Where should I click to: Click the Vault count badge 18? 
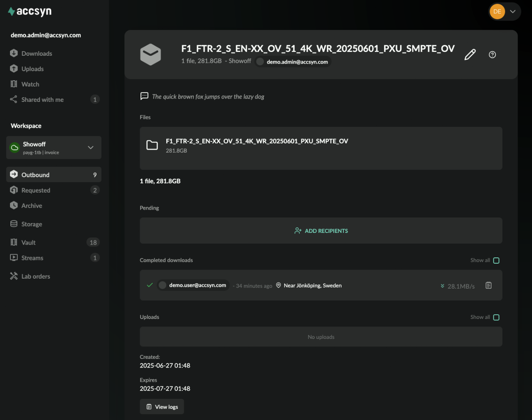[x=93, y=242]
